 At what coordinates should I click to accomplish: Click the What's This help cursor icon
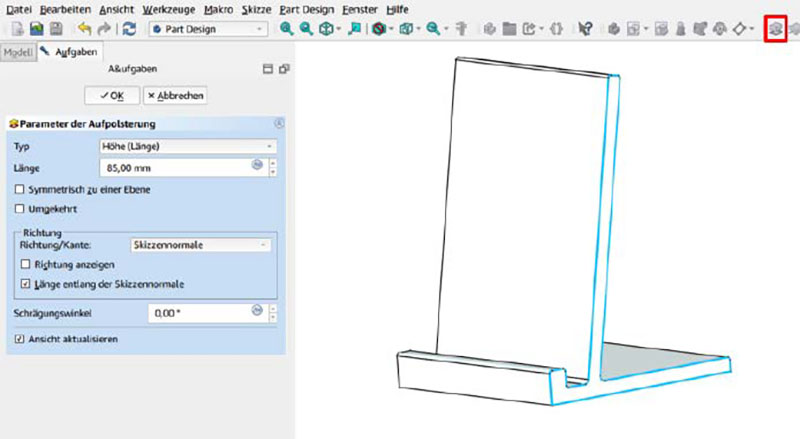(586, 30)
